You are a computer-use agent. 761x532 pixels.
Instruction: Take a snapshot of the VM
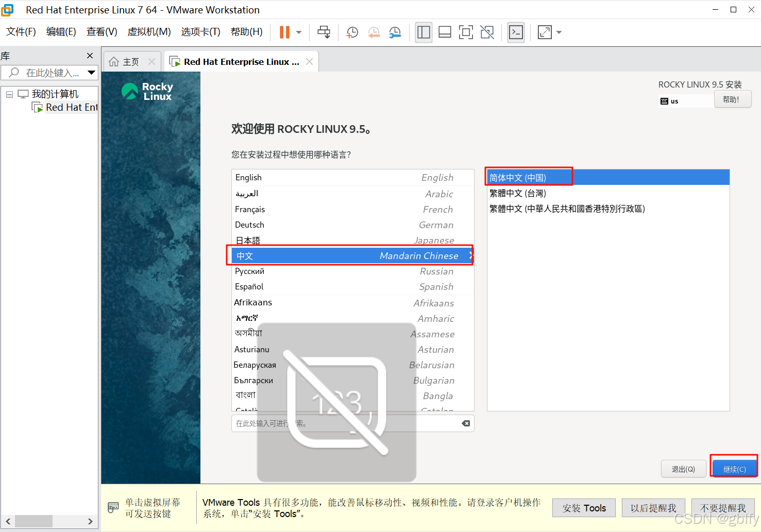[352, 32]
